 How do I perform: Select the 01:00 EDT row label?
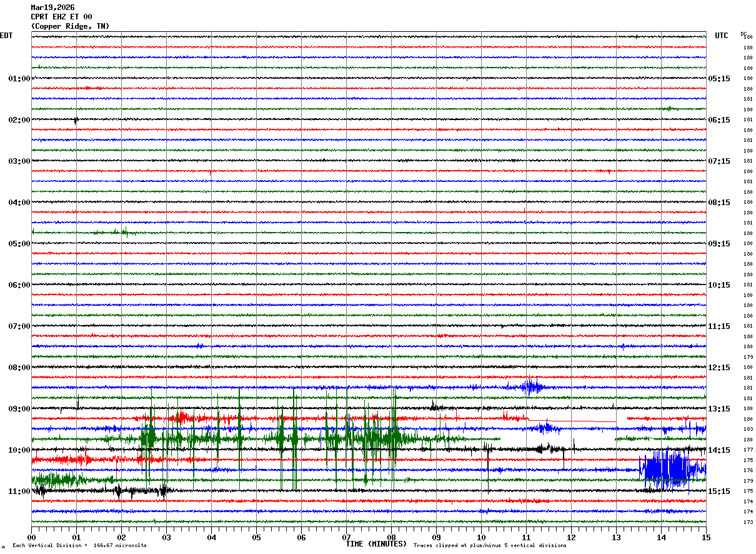click(19, 79)
